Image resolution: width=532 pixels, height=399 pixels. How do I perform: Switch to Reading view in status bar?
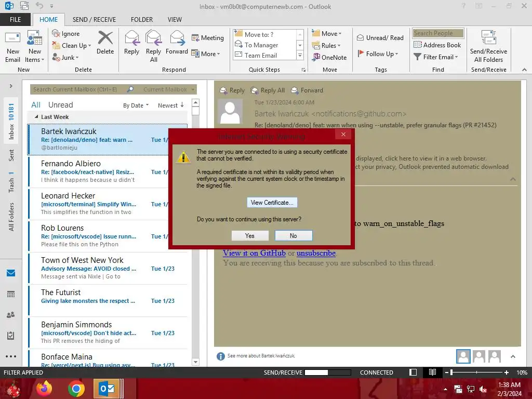pos(432,372)
